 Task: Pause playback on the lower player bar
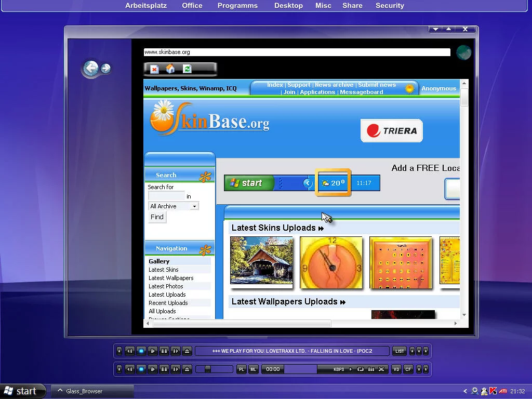(164, 369)
